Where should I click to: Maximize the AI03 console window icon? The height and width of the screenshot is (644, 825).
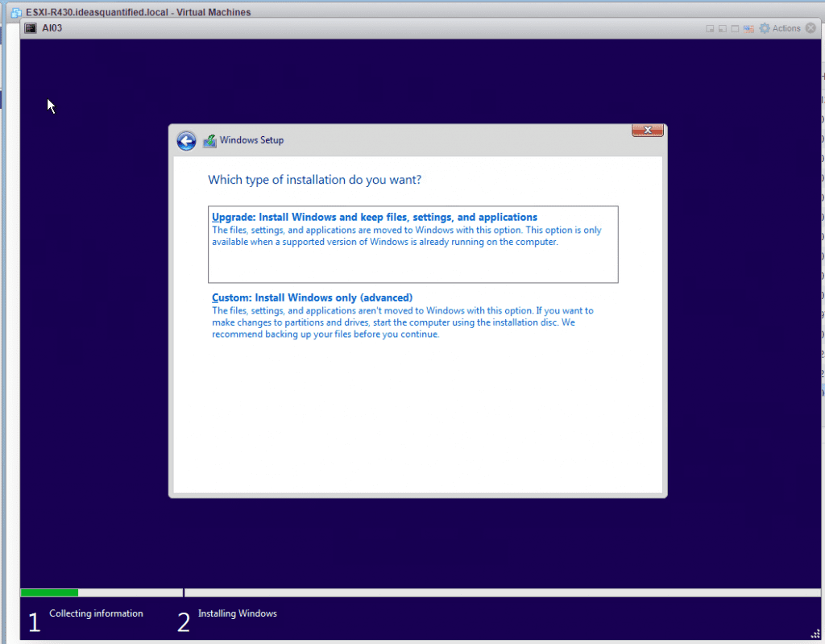point(735,29)
